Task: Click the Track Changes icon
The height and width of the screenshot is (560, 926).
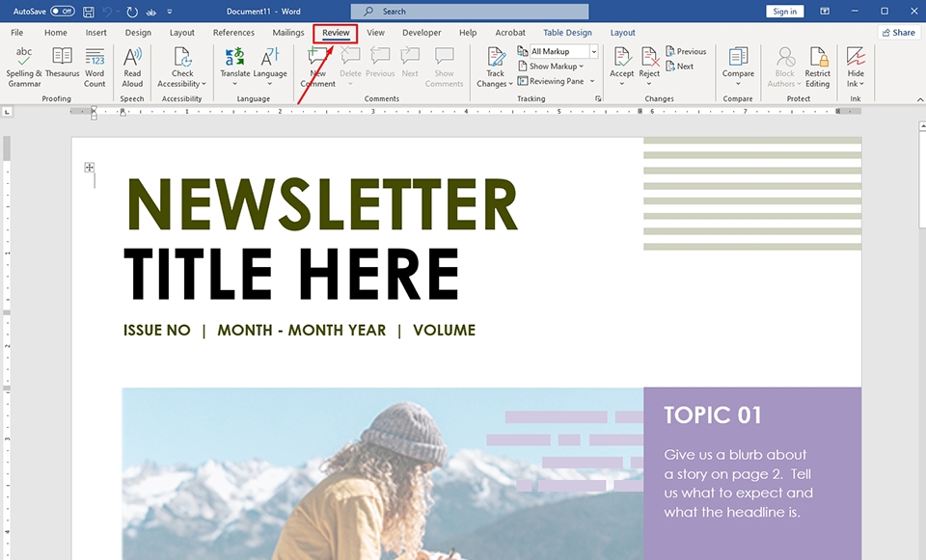Action: [x=496, y=57]
